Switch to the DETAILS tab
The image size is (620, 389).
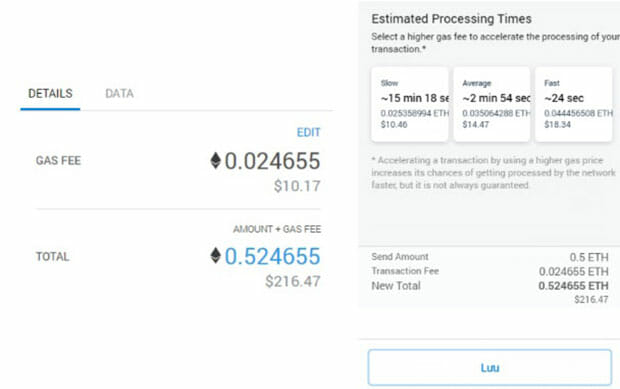pos(50,94)
